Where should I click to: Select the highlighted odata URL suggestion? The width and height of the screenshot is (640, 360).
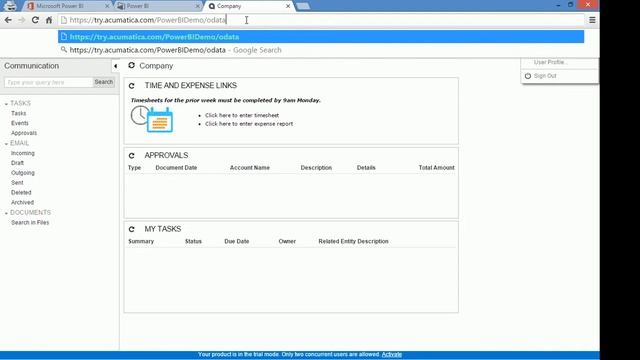(321, 37)
